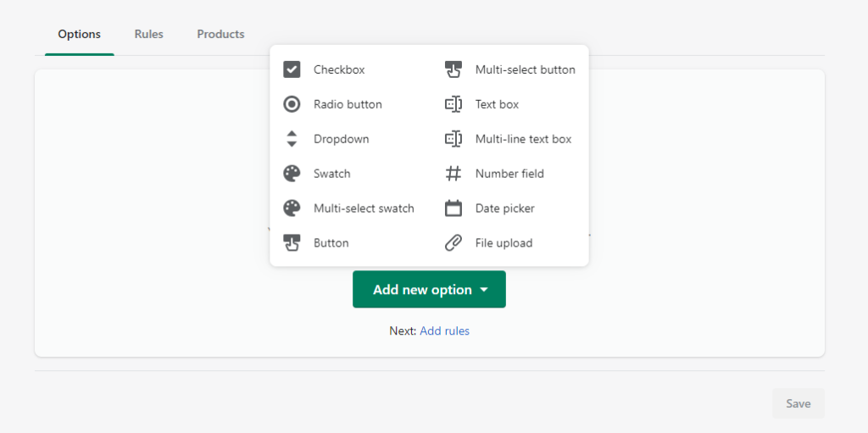Image resolution: width=868 pixels, height=433 pixels.
Task: Select the Dropdown arrows icon
Action: (x=292, y=139)
